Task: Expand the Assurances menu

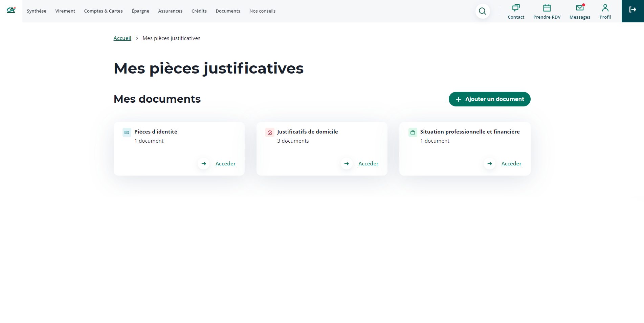Action: click(170, 11)
